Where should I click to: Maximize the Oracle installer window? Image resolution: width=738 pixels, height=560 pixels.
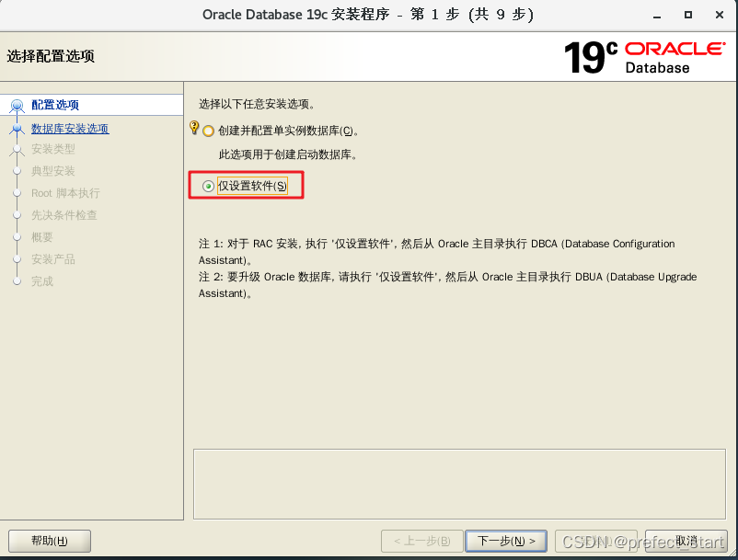coord(688,15)
